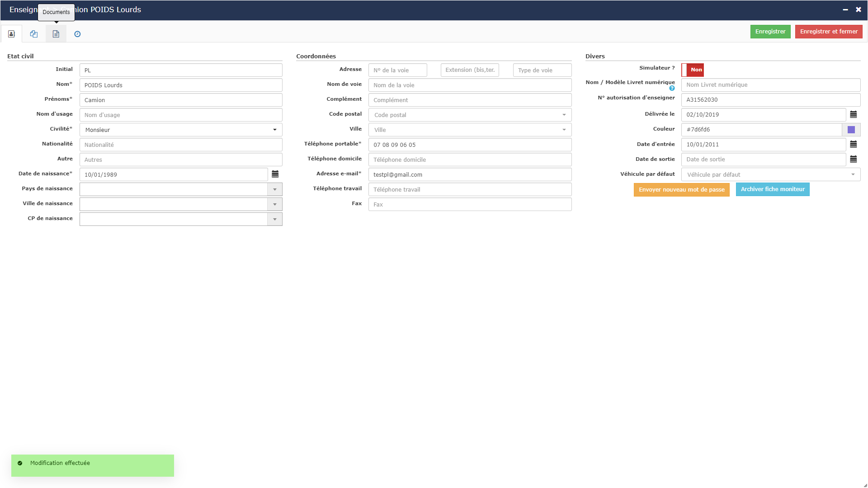Close the Enseignant window
868x488 pixels.
click(859, 9)
